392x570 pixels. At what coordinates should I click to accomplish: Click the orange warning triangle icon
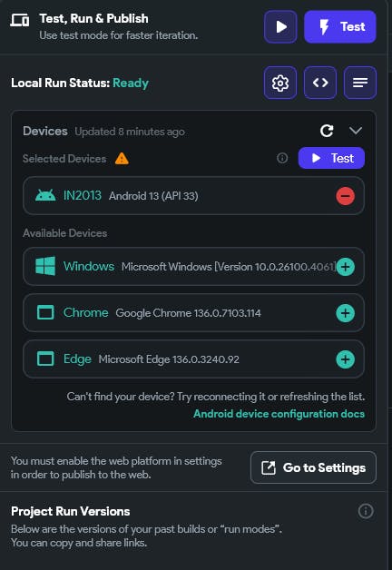(122, 159)
